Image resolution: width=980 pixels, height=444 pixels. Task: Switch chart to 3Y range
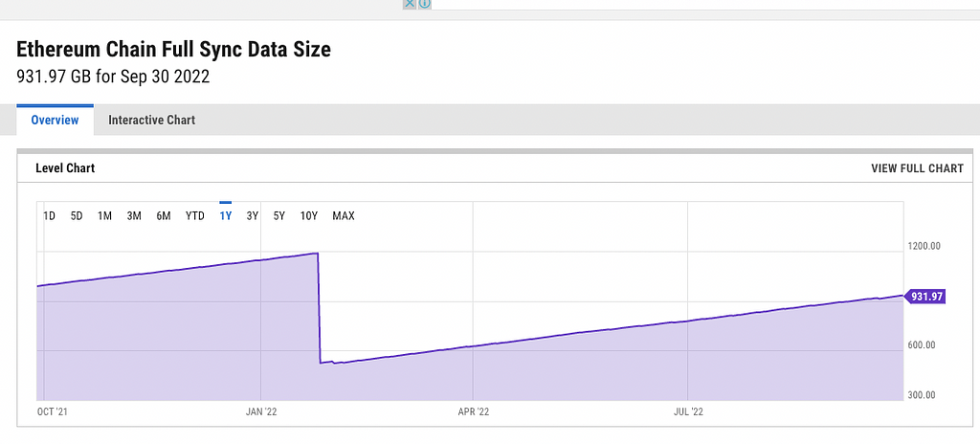pos(253,216)
